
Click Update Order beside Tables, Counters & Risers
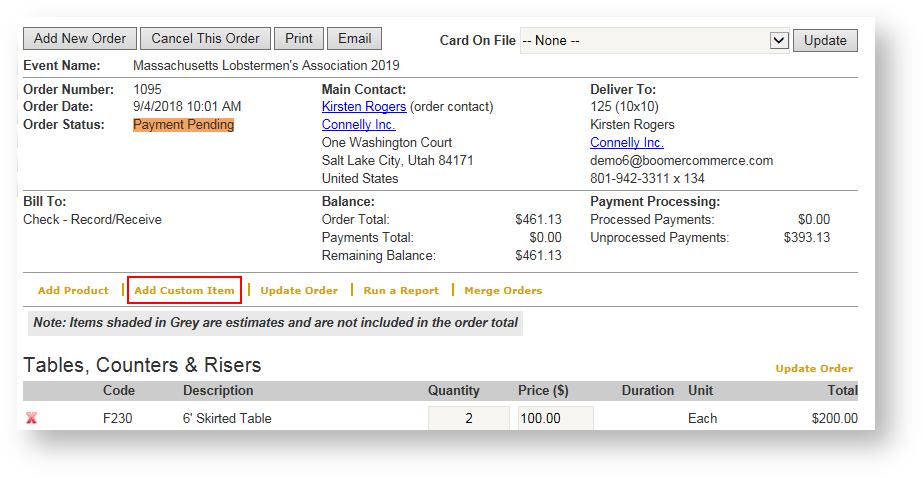tap(814, 369)
